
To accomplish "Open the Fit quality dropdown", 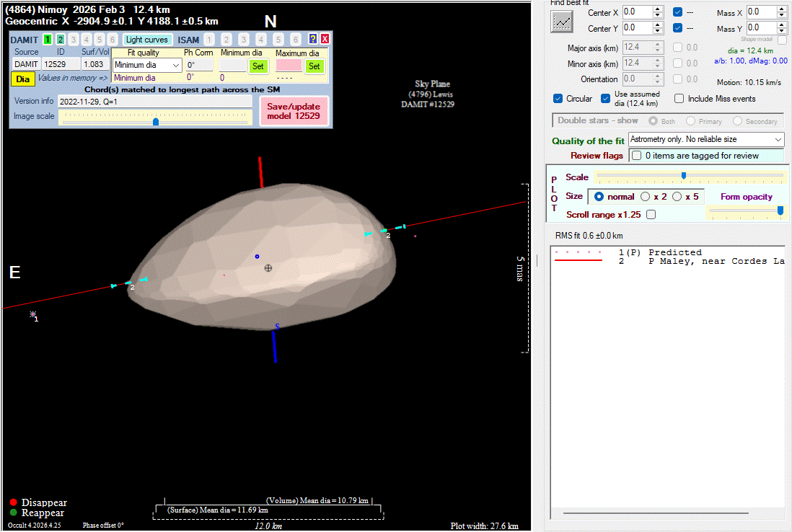I will (147, 66).
